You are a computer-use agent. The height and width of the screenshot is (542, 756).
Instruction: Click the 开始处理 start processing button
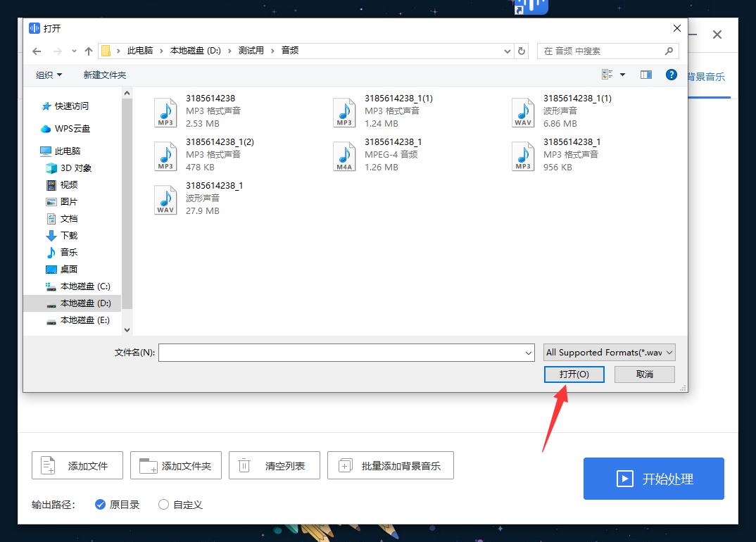(x=653, y=479)
